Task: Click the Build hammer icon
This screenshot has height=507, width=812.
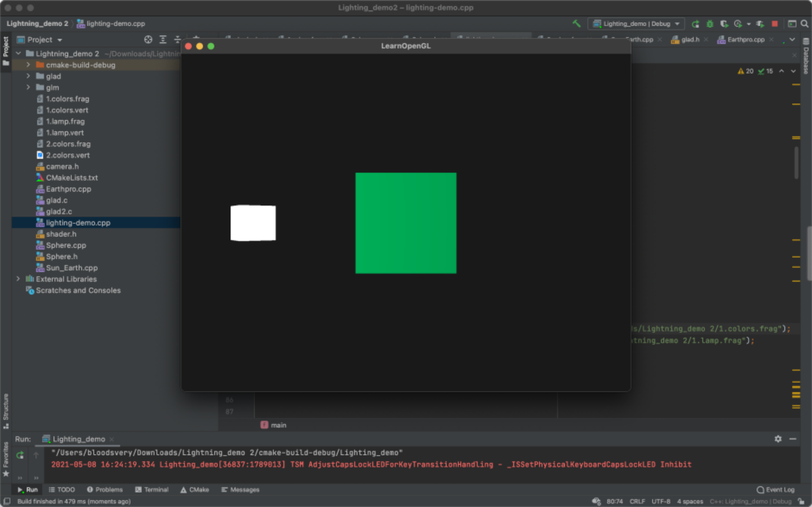Action: (576, 24)
